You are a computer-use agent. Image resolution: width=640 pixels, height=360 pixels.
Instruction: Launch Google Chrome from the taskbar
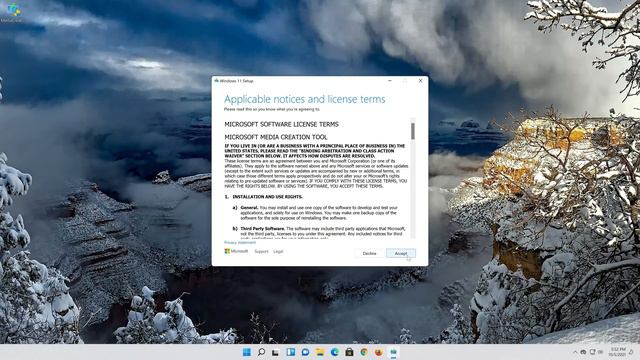364,352
